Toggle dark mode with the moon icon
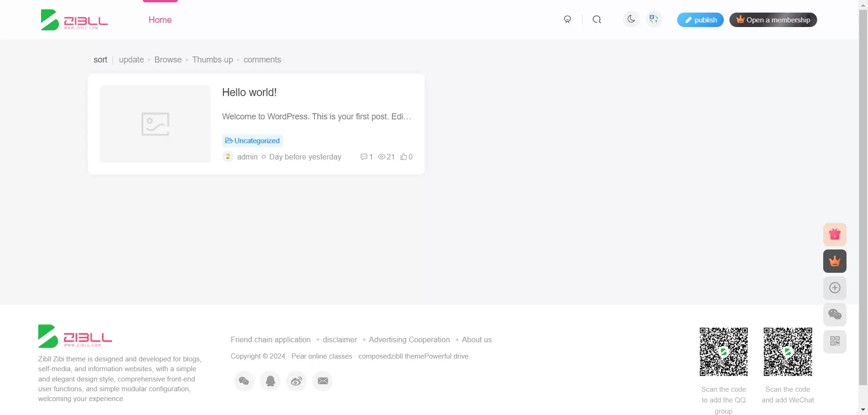 tap(631, 20)
